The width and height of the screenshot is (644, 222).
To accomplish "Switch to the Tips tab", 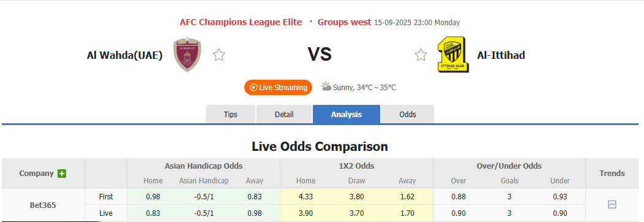I will (230, 114).
